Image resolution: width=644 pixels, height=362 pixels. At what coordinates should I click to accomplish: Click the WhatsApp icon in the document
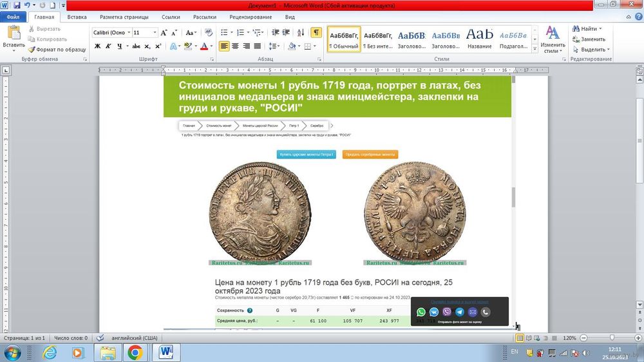pos(421,312)
